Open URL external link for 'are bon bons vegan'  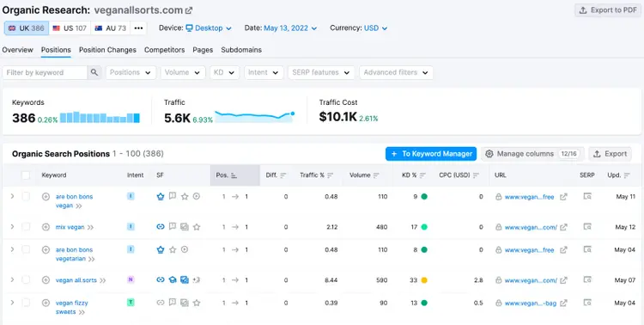(x=563, y=197)
